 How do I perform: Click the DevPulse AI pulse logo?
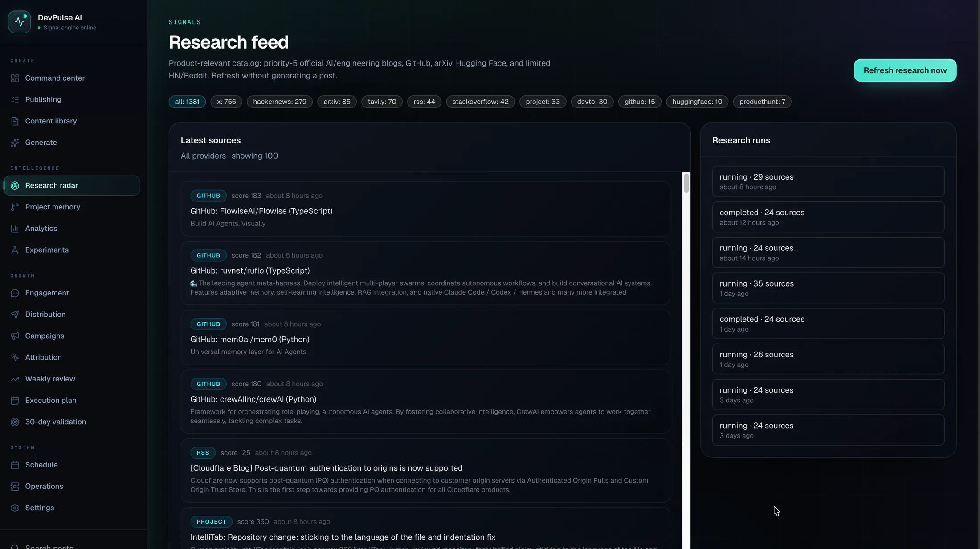click(19, 22)
